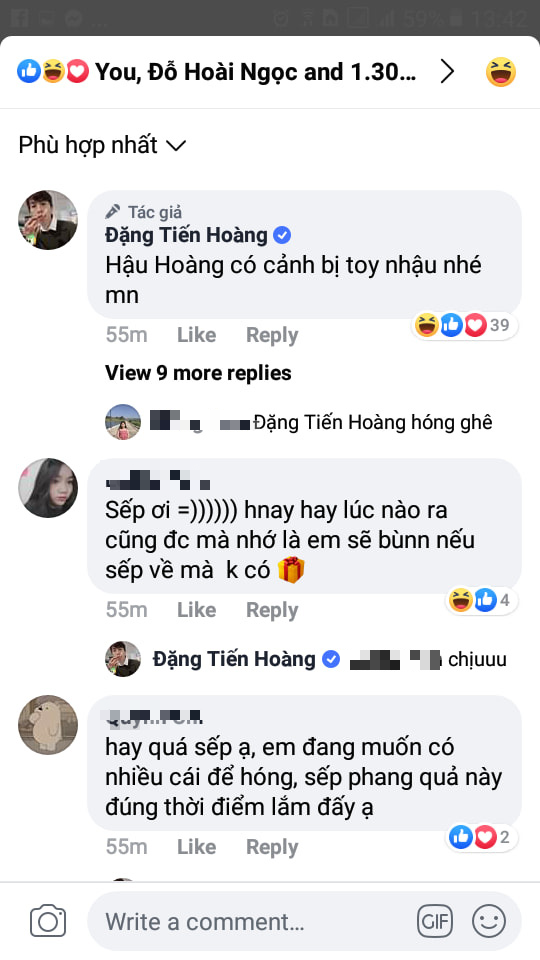540x960 pixels.
Task: Tap Đặng Tiến Hoàng's profile picture
Action: [x=48, y=220]
